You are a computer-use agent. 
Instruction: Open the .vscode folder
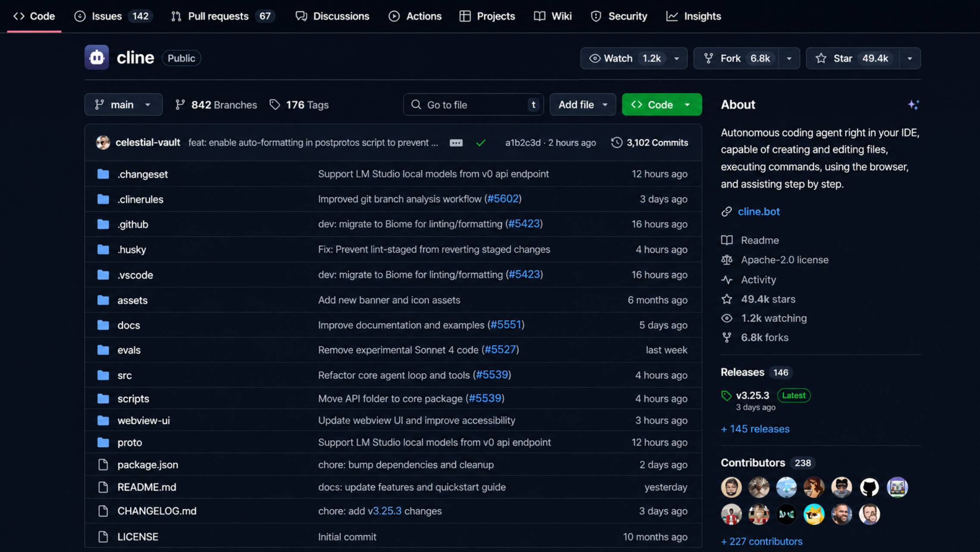point(135,275)
